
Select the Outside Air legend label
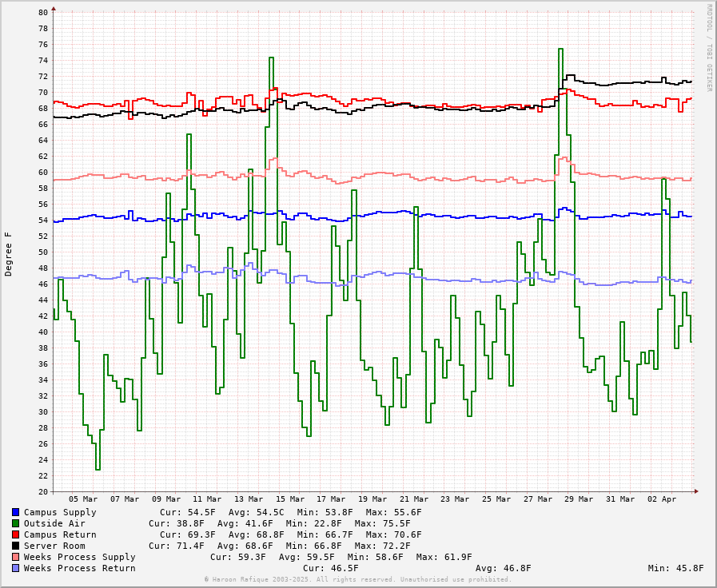[x=54, y=523]
